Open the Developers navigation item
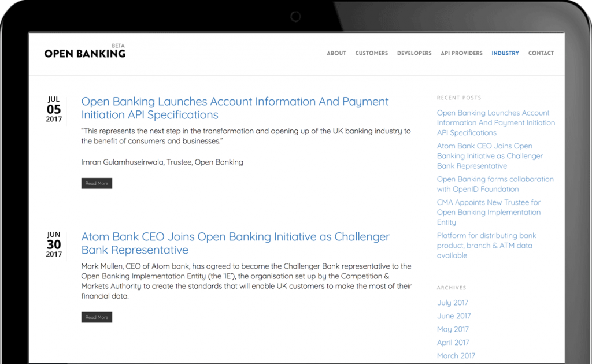Screen dimensions: 592x364 (x=414, y=53)
